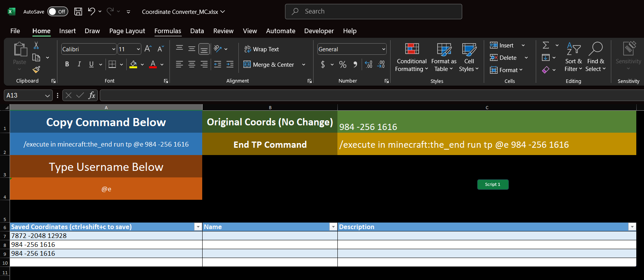Select the Format Painter brush icon
The image size is (644, 280).
[x=36, y=69]
